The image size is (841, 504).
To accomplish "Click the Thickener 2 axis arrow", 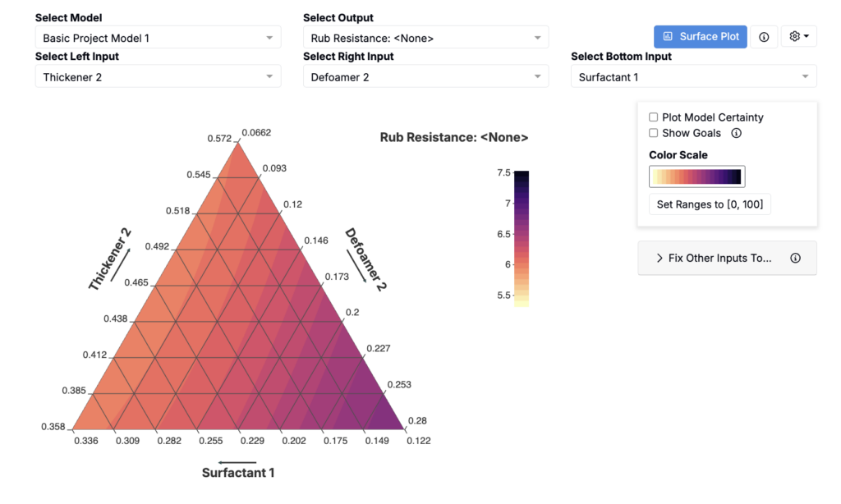I will tap(120, 264).
